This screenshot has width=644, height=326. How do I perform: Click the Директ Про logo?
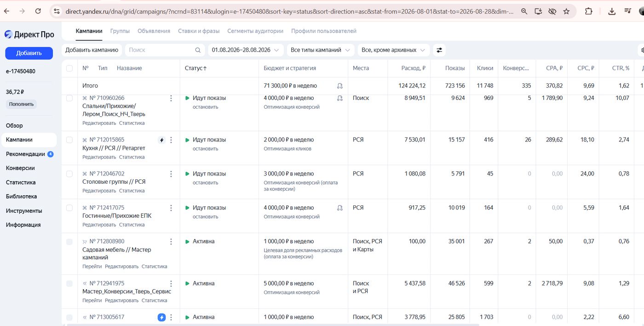point(29,35)
